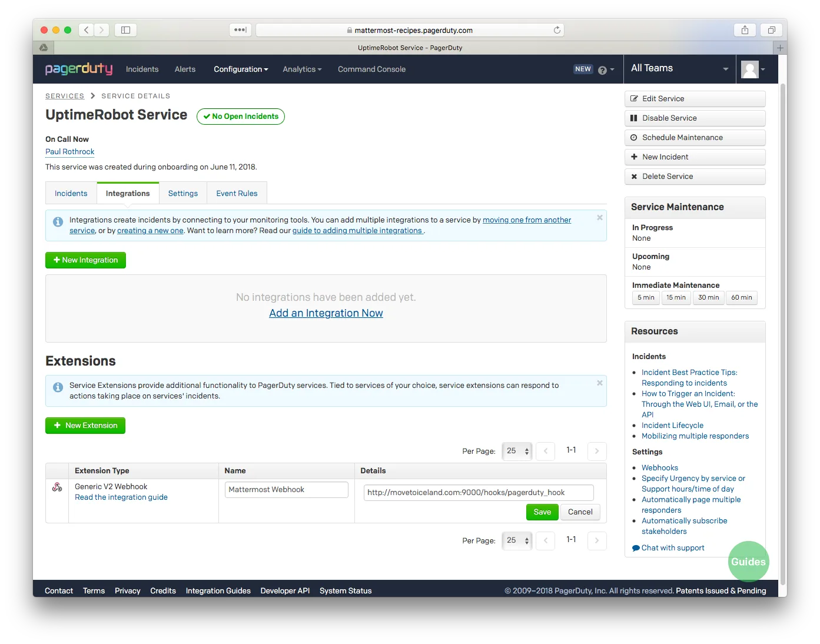Click the Safari forward arrow
The height and width of the screenshot is (644, 820).
pos(102,29)
